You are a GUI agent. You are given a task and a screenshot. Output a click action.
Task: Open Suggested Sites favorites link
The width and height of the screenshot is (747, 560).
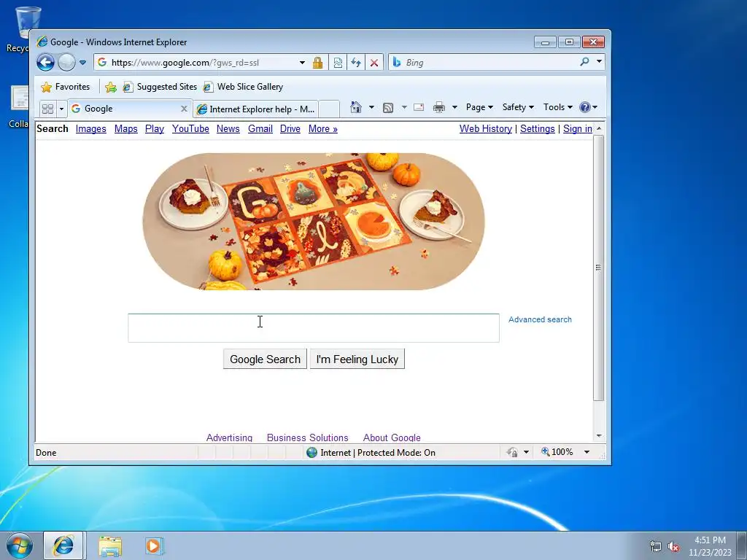pyautogui.click(x=160, y=87)
